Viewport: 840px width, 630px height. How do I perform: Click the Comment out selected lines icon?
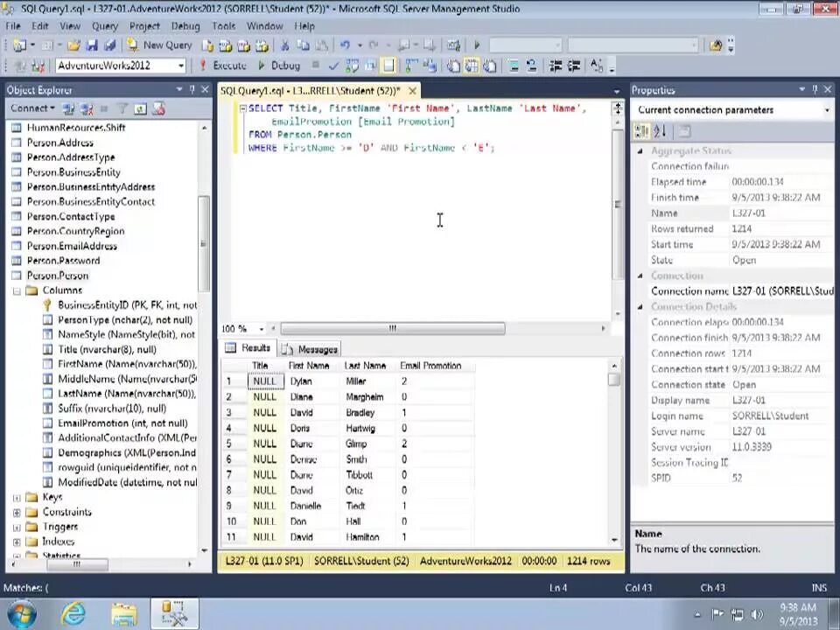pyautogui.click(x=514, y=66)
